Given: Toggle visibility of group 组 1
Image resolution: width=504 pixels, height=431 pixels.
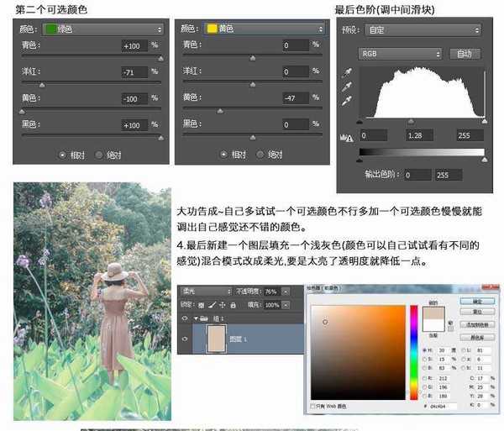Looking at the screenshot, I should pyautogui.click(x=185, y=318).
